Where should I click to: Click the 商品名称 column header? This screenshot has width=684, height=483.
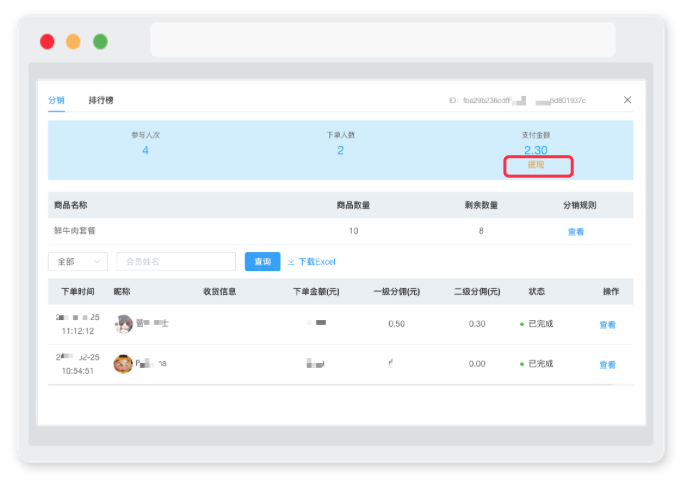[x=71, y=205]
